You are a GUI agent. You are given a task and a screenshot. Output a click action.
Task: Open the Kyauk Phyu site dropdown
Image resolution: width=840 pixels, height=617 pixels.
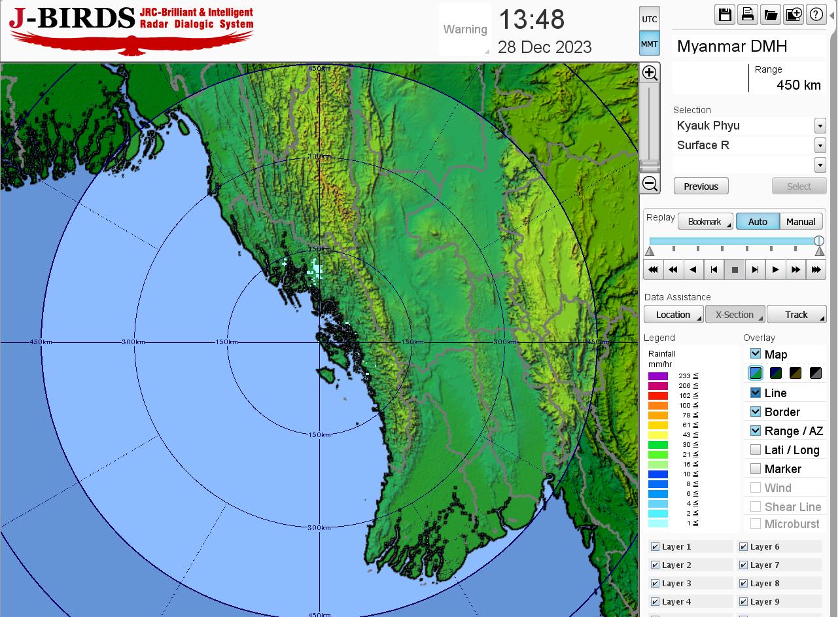point(820,126)
